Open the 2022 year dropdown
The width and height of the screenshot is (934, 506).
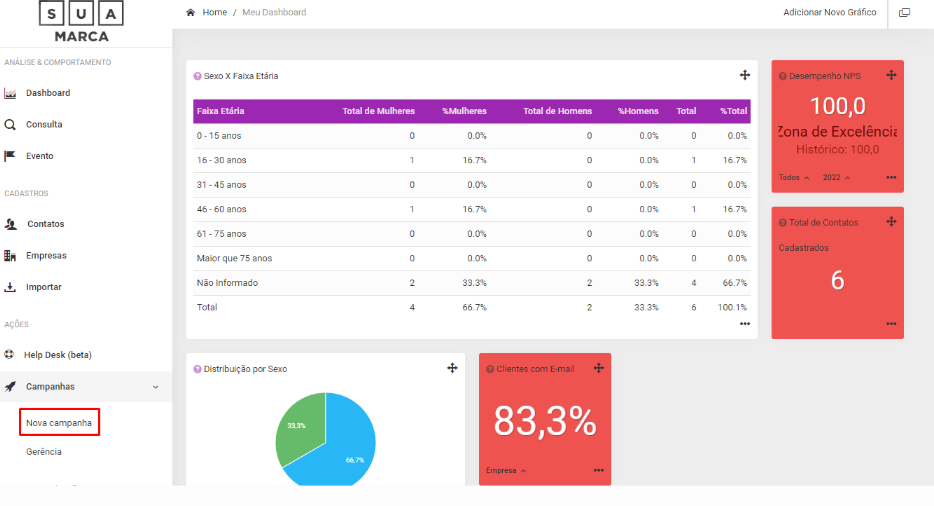836,177
